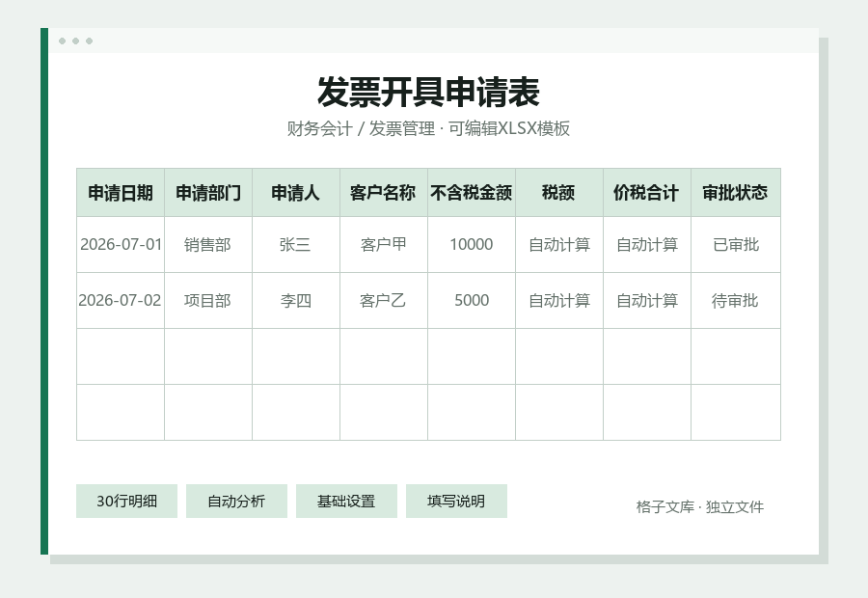
Task: Select the date cell 2026-07-01
Action: [121, 245]
